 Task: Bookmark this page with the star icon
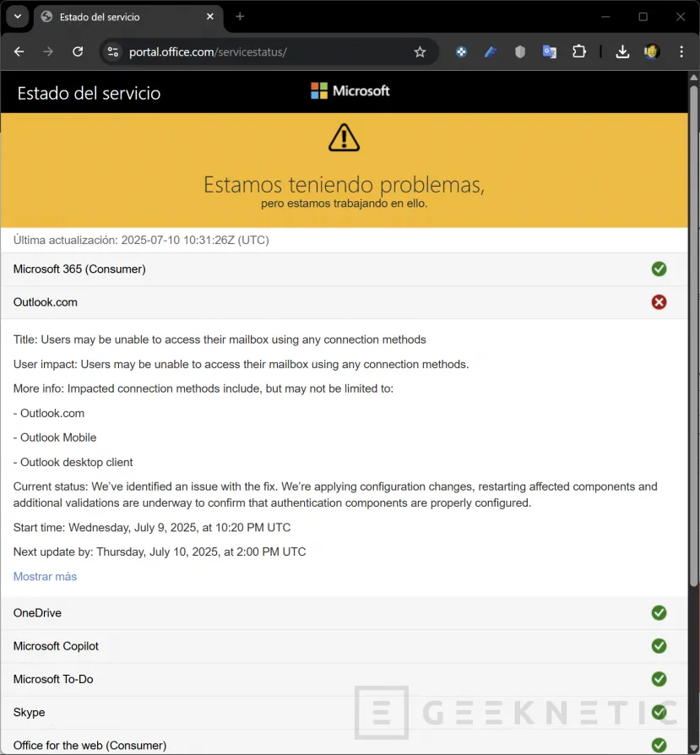[420, 52]
